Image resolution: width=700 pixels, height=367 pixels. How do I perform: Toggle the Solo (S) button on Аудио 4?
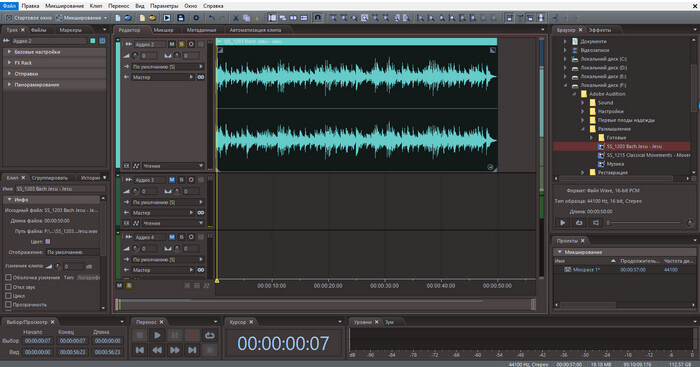coord(181,237)
